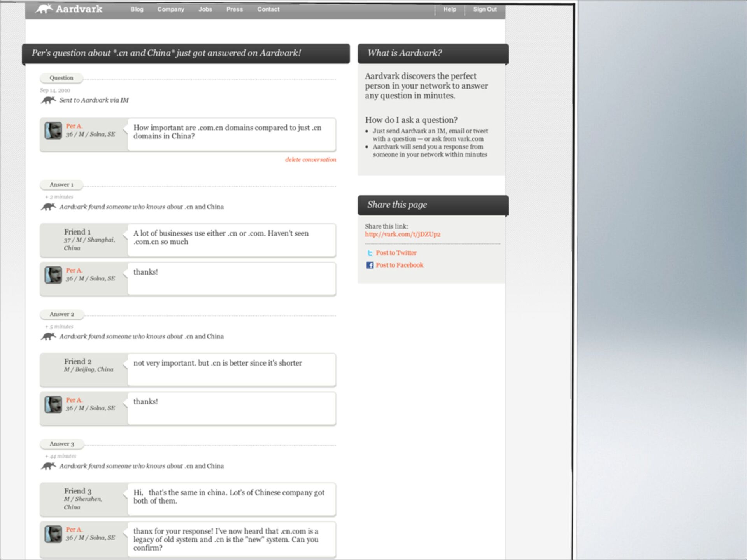Click the 'Sep 14, 2010' date text
This screenshot has width=747, height=560.
point(55,90)
